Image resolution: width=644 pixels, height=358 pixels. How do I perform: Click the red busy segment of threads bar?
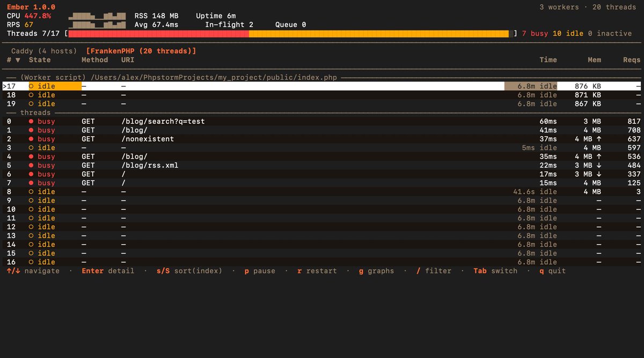point(159,33)
